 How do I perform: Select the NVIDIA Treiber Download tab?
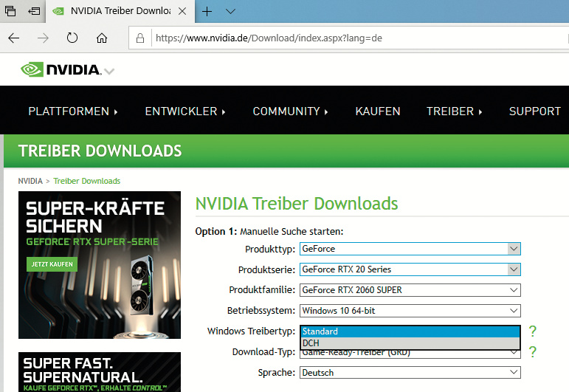tap(120, 11)
